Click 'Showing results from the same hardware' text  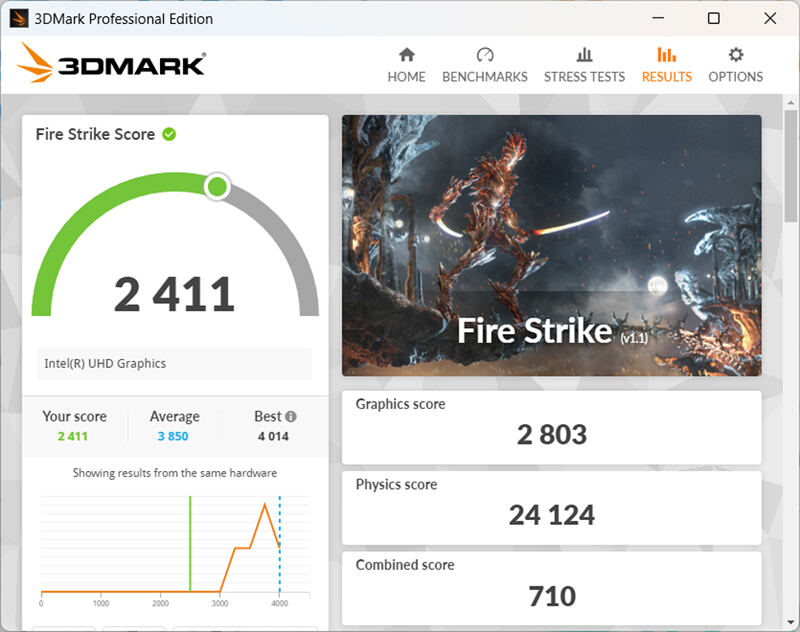[174, 473]
